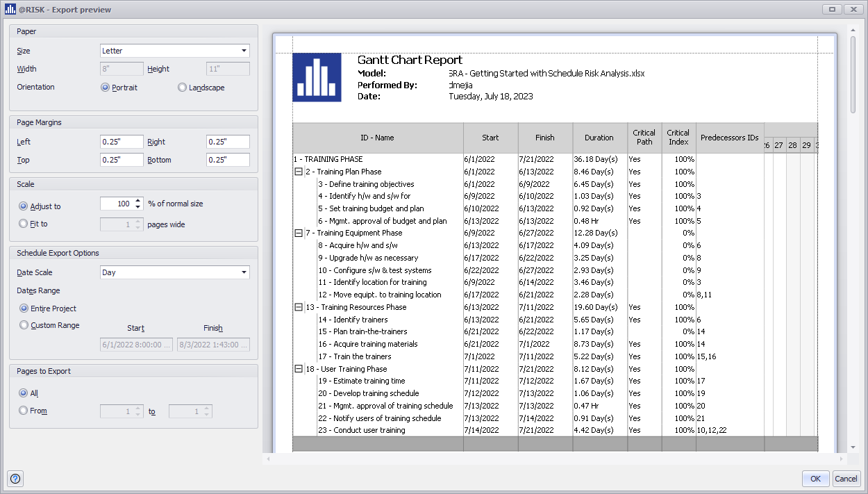Click the Bottom margin input field
Viewport: 868px width, 494px height.
228,160
